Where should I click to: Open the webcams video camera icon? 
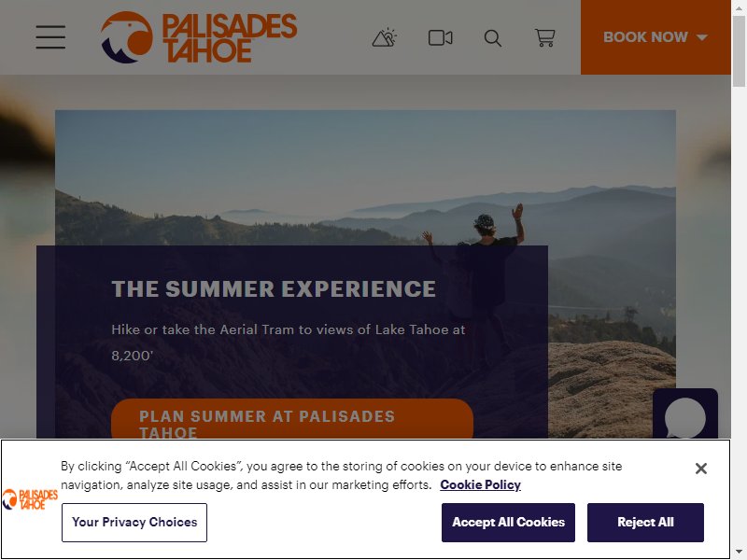[440, 37]
